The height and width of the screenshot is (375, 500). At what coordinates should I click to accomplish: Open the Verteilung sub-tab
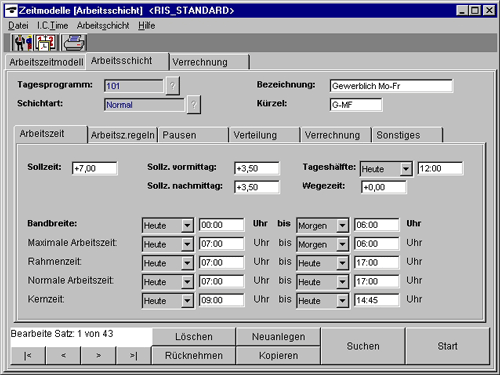coord(265,135)
